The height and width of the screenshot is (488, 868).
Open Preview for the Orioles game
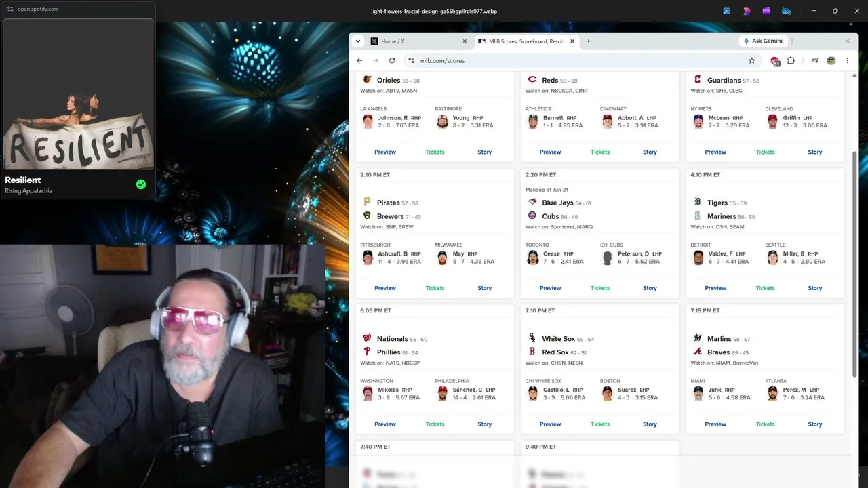385,152
